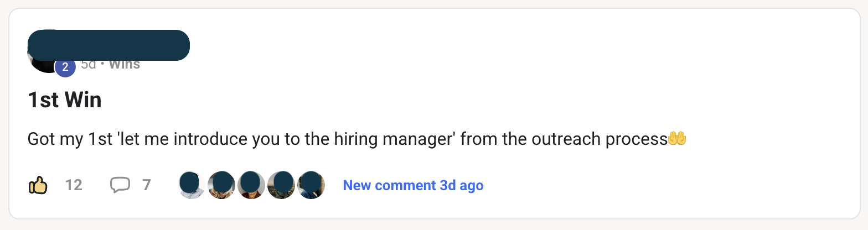Open the fourth commenter's avatar

(x=281, y=185)
